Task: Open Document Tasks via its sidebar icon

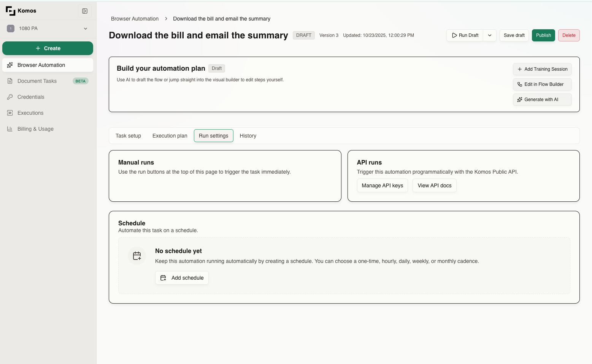Action: pos(10,81)
